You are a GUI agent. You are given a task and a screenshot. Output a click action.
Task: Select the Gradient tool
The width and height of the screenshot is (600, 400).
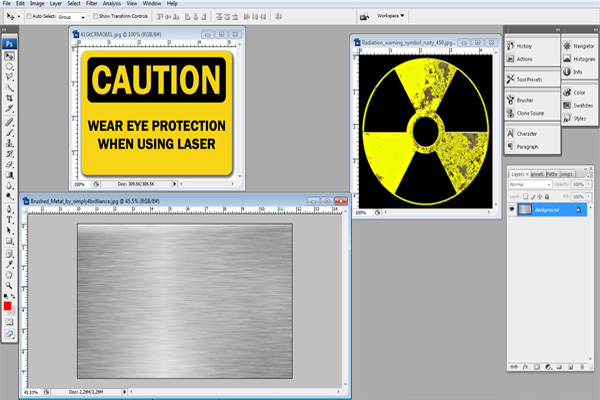point(9,175)
